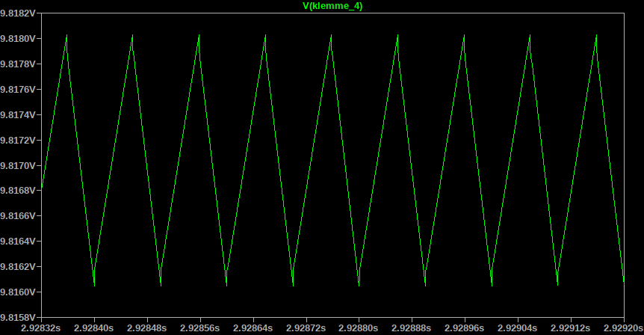The height and width of the screenshot is (335, 644).
Task: Click the 2.92848s time axis label
Action: (147, 328)
